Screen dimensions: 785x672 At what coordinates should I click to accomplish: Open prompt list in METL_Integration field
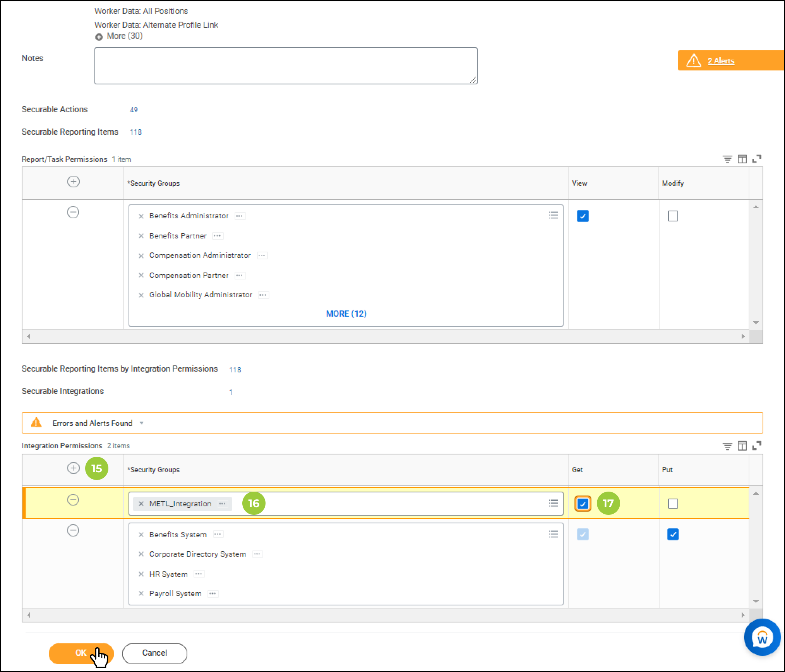pos(553,503)
